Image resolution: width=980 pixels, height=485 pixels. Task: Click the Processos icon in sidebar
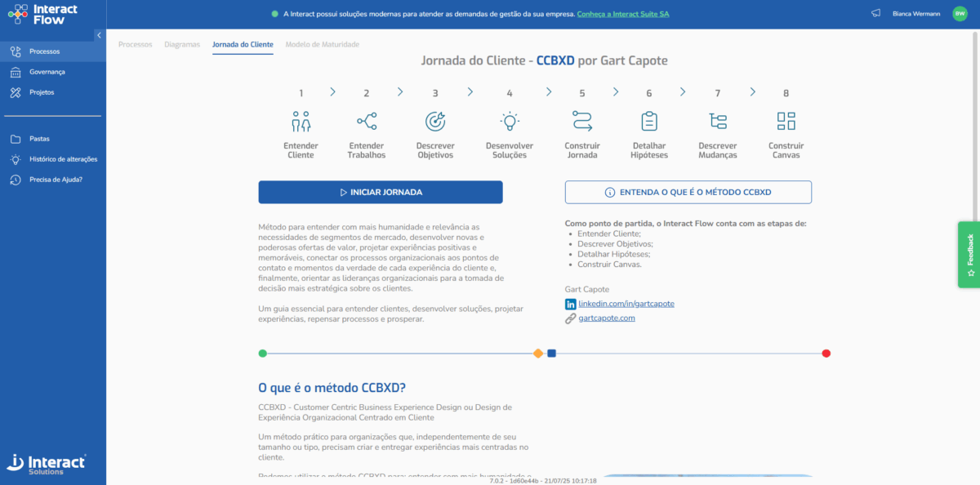point(16,51)
